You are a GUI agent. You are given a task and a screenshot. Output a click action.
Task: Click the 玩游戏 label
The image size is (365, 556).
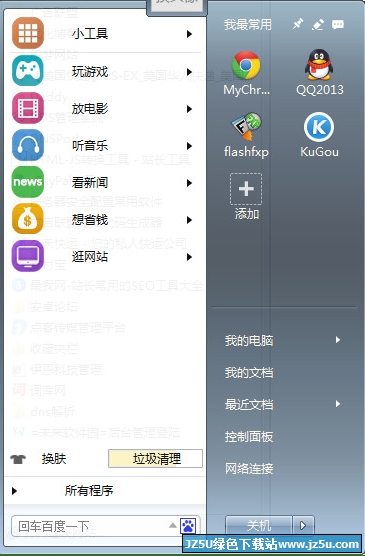[x=90, y=71]
